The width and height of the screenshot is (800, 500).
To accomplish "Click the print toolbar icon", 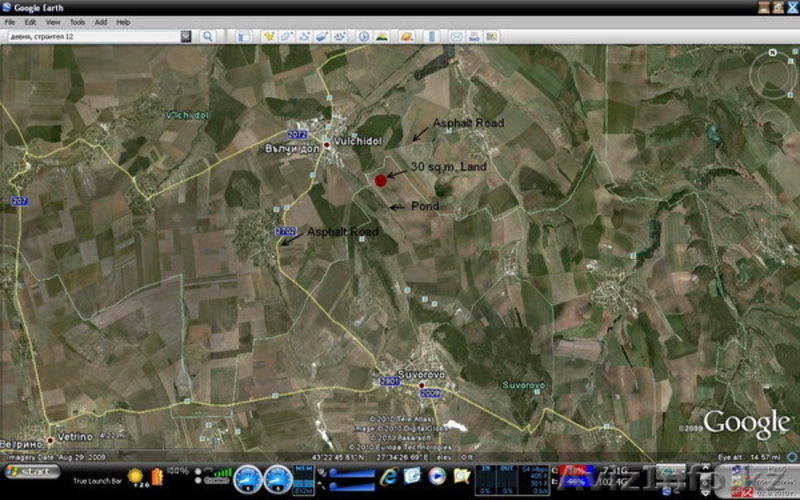I will (474, 36).
